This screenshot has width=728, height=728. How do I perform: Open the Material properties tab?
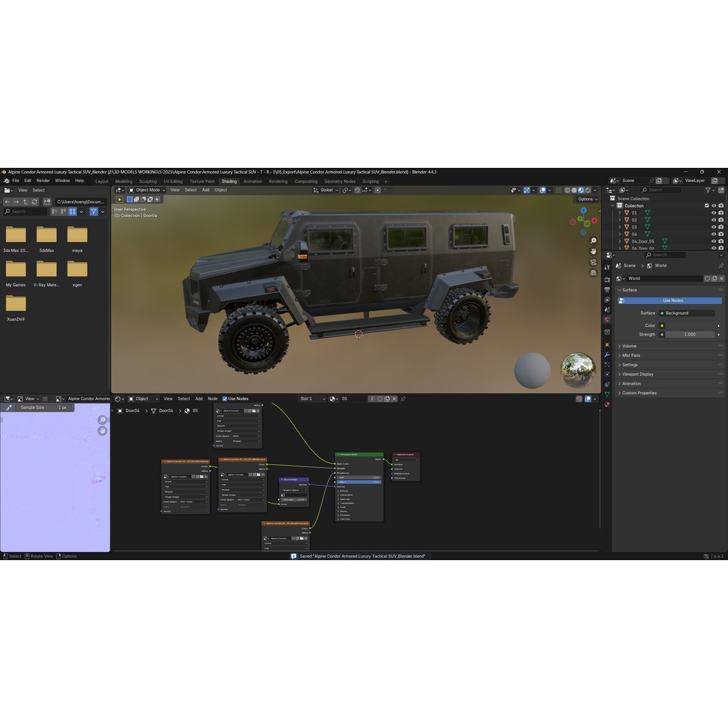click(607, 404)
